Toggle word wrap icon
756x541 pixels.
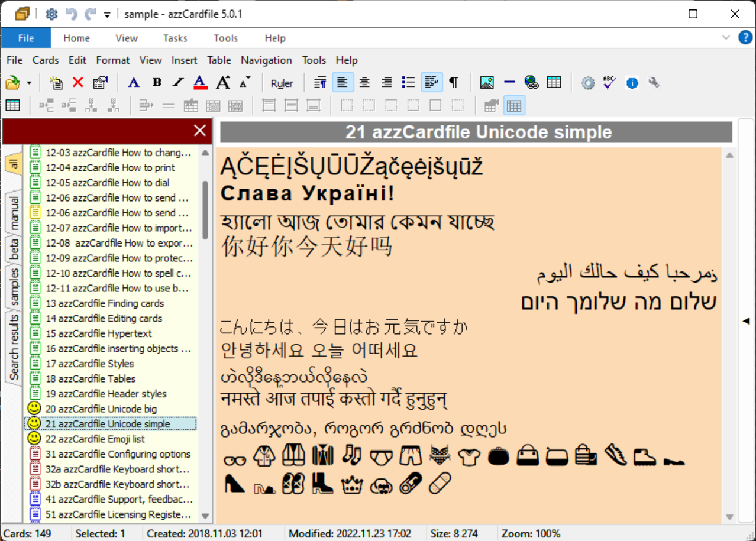pyautogui.click(x=432, y=83)
